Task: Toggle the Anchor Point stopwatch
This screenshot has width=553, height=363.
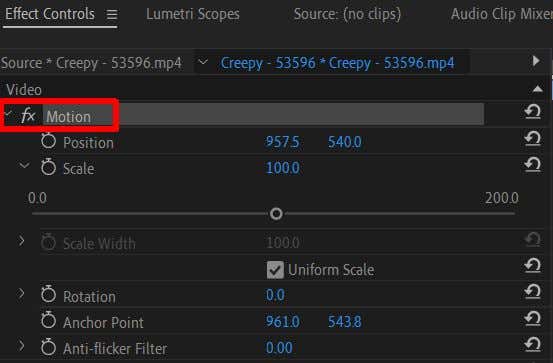Action: click(x=48, y=320)
